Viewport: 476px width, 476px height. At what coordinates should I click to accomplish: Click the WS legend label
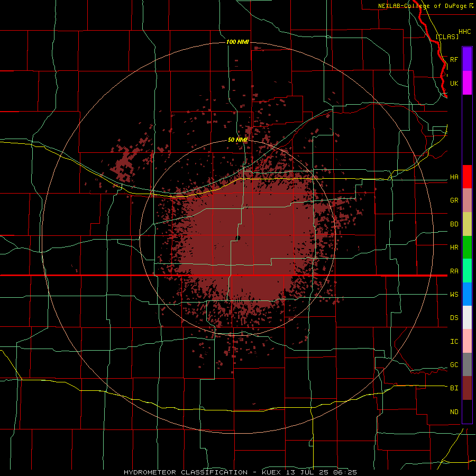454,295
